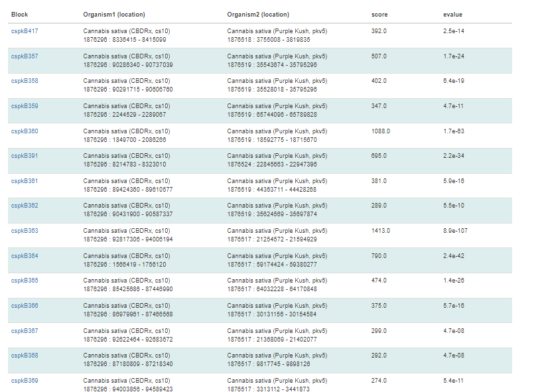Click the Block column header
This screenshot has width=534, height=392.
click(x=19, y=15)
